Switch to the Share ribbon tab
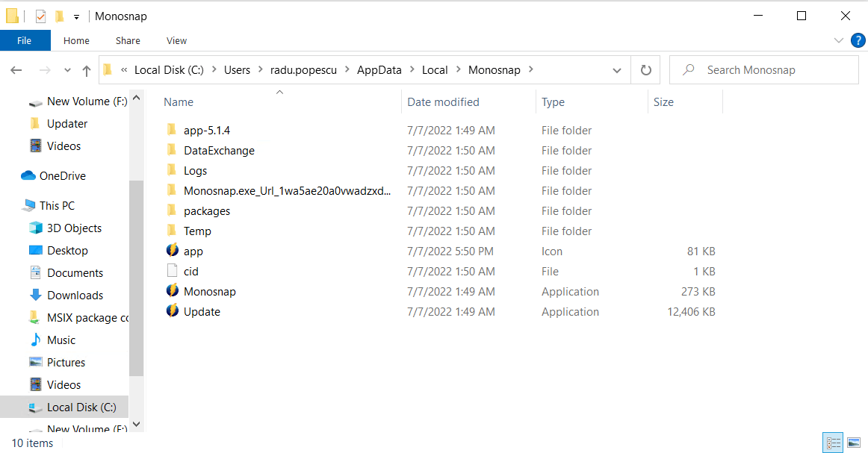This screenshot has height=453, width=868. pyautogui.click(x=128, y=40)
